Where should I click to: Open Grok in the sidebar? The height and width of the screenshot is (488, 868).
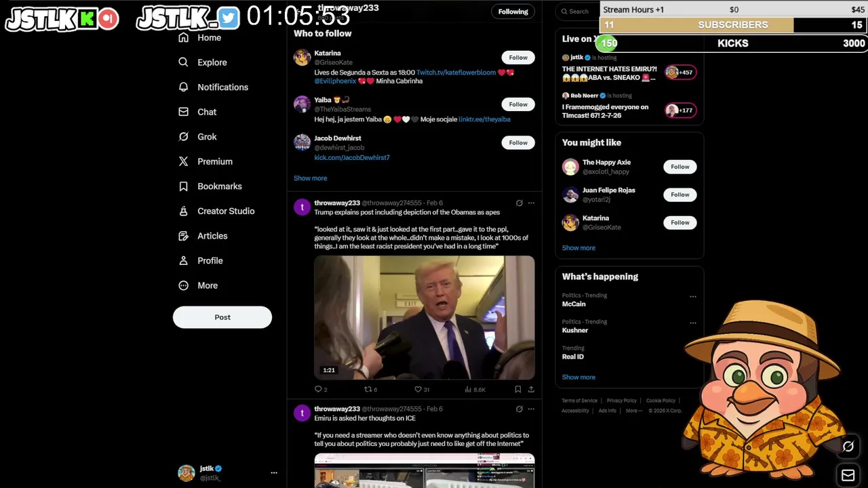(x=197, y=137)
